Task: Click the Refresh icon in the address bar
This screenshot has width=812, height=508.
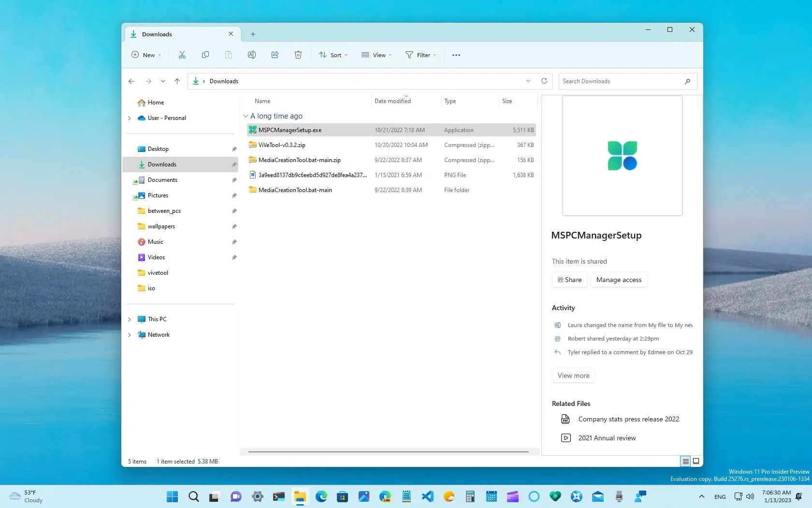Action: (x=544, y=81)
